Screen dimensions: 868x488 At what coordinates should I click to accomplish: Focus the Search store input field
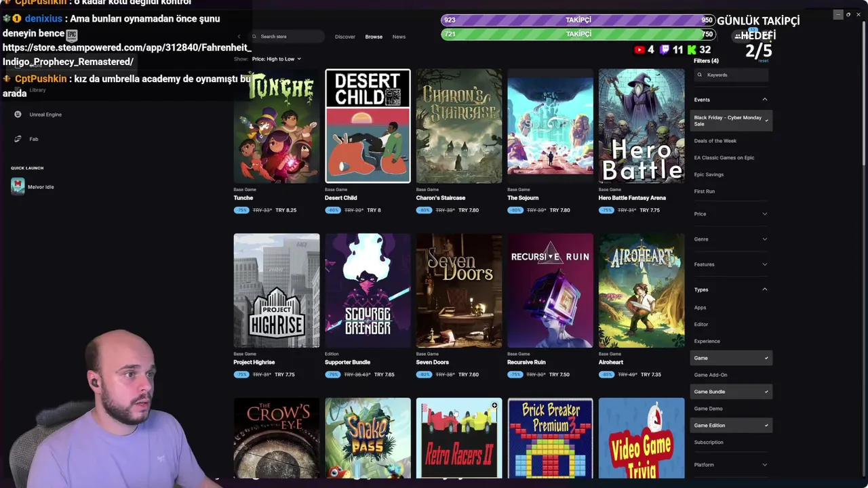[x=288, y=37]
